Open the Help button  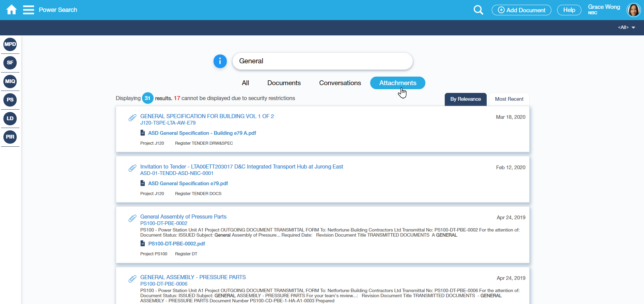pos(569,10)
